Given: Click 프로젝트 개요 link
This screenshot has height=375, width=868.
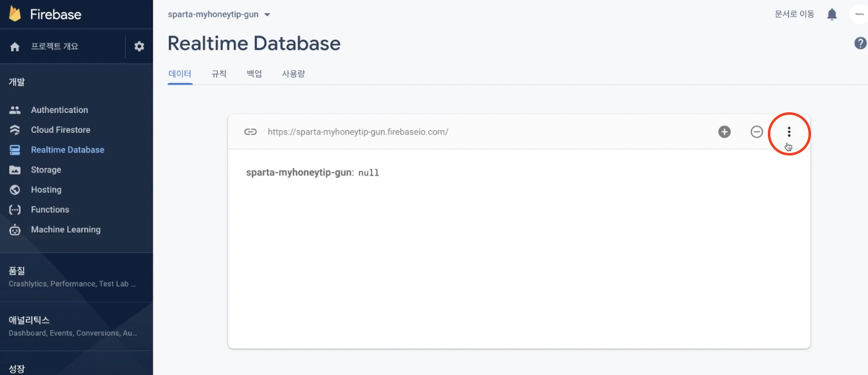Looking at the screenshot, I should 54,46.
